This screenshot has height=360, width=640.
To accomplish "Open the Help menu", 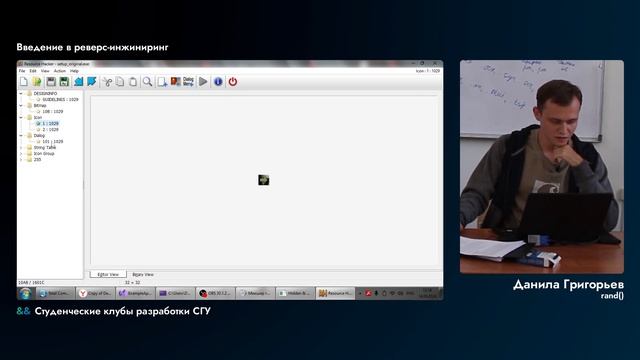I will (x=74, y=71).
